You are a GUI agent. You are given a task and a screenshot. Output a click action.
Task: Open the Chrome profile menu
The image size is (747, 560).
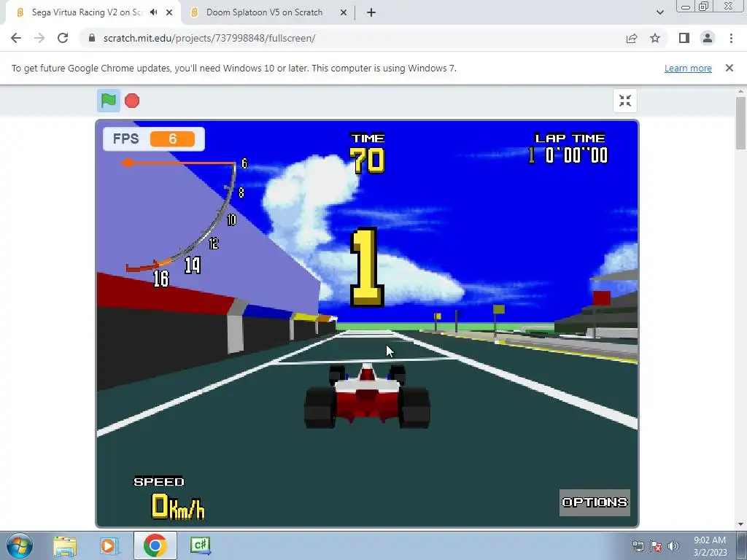[x=708, y=38]
